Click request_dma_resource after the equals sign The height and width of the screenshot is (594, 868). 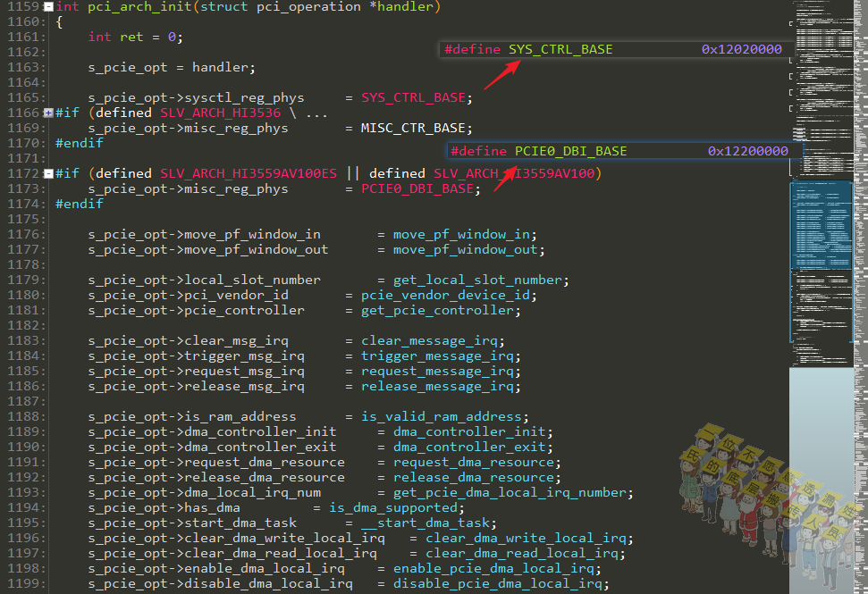(473, 463)
